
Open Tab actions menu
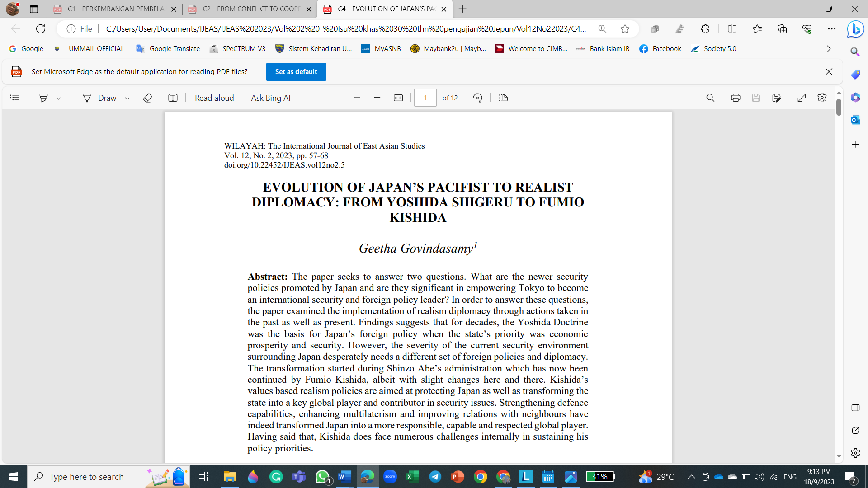coord(34,9)
